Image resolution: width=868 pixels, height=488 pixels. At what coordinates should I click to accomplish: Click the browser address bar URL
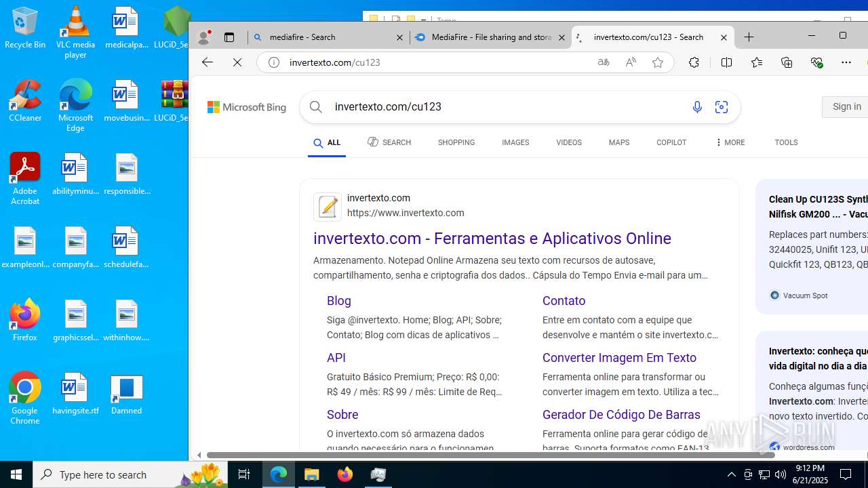coord(335,62)
